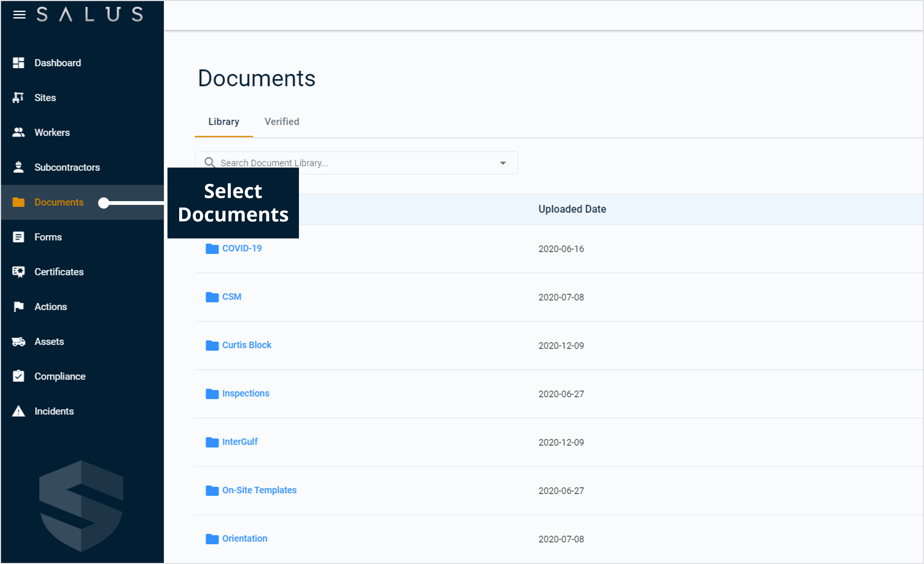Select the Forms document icon
The image size is (924, 564).
click(x=18, y=237)
